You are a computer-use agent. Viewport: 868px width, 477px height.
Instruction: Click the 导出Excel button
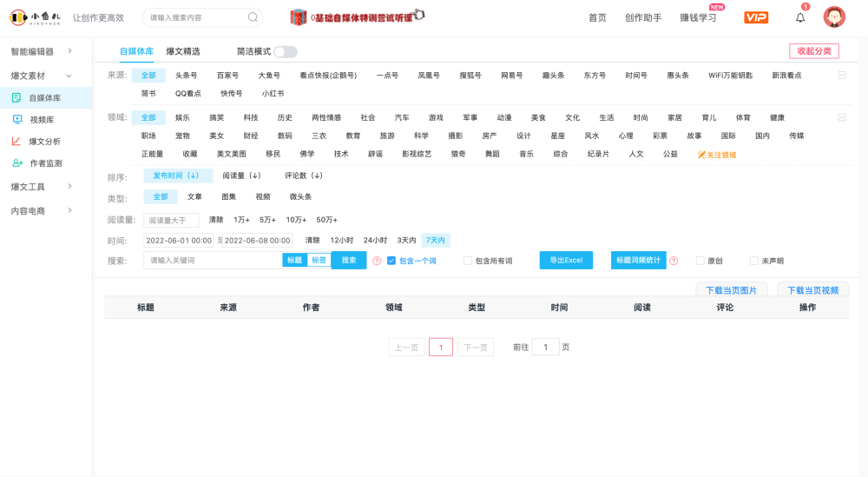point(566,261)
